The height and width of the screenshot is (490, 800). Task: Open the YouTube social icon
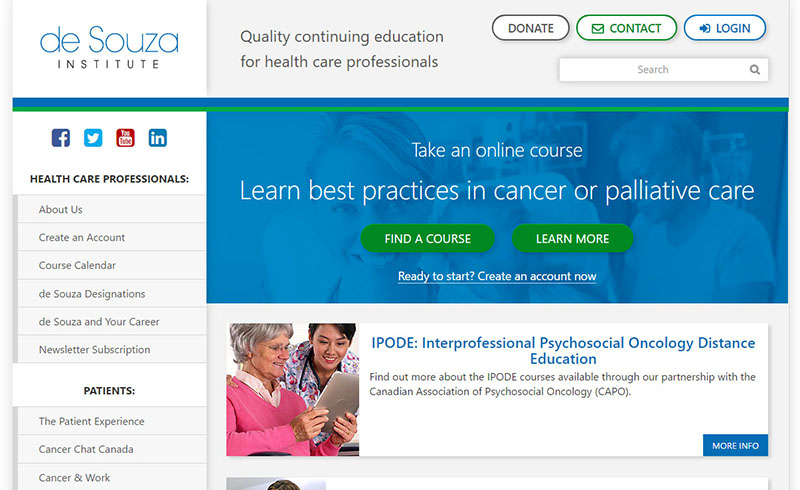pos(126,138)
